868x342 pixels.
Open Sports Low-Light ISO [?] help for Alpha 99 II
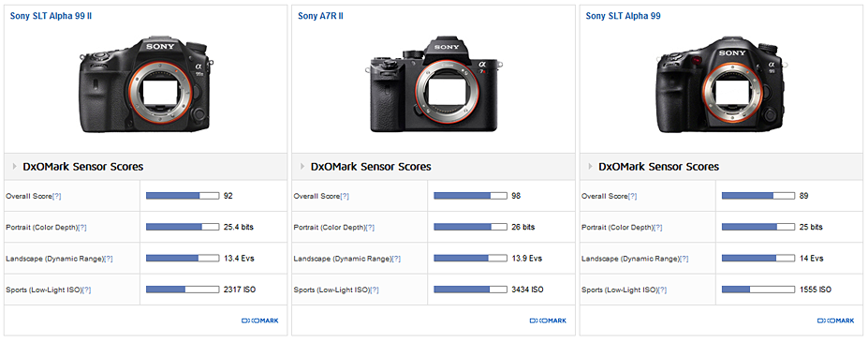pos(86,290)
